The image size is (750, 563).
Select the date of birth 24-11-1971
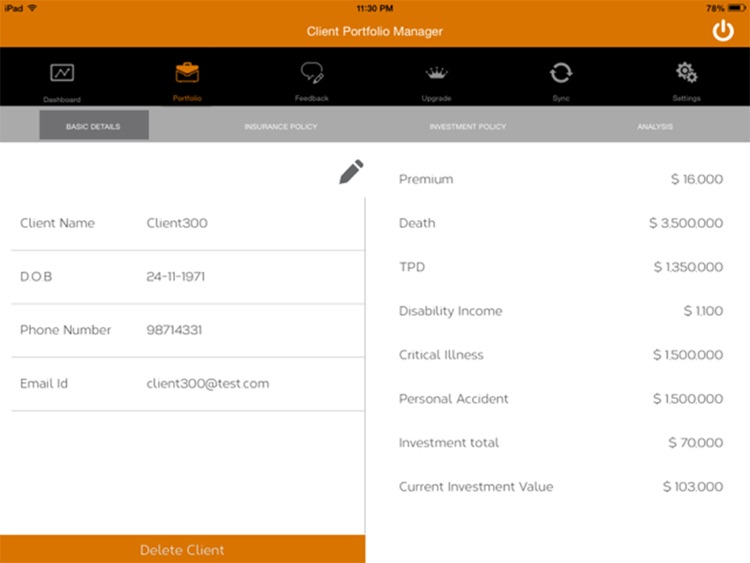tap(176, 276)
